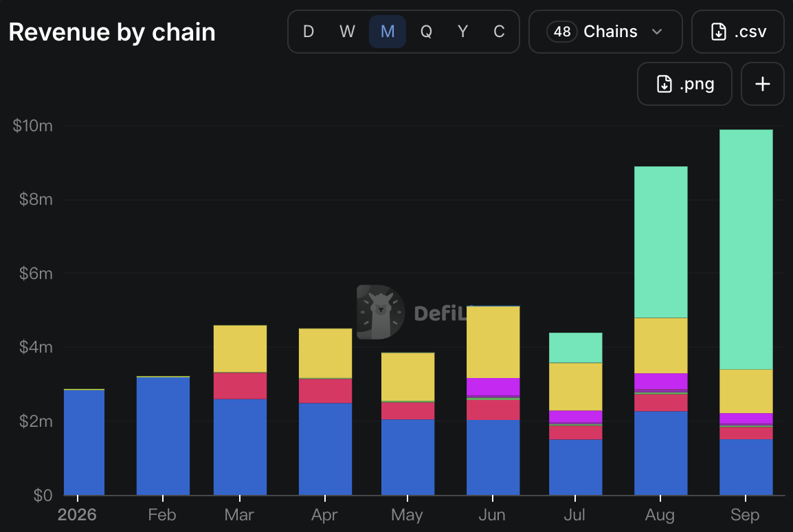Image resolution: width=793 pixels, height=532 pixels.
Task: Click the download icon in the .png button
Action: tap(664, 84)
